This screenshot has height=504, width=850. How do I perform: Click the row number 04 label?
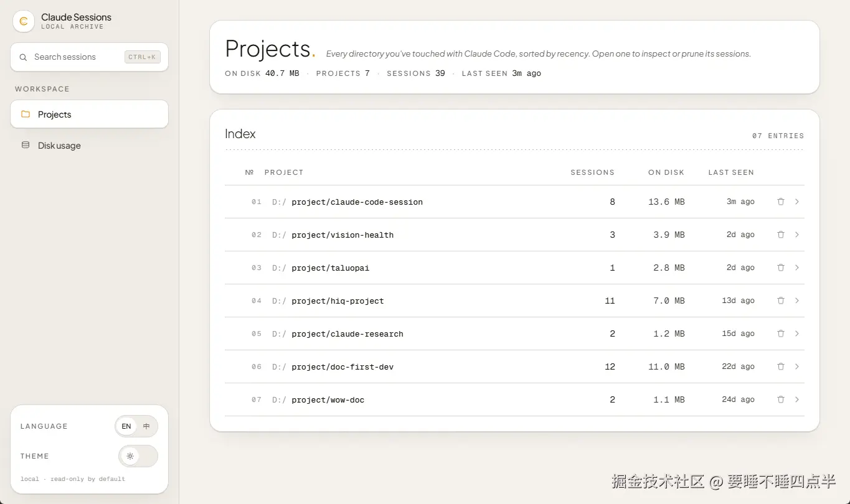pyautogui.click(x=257, y=301)
